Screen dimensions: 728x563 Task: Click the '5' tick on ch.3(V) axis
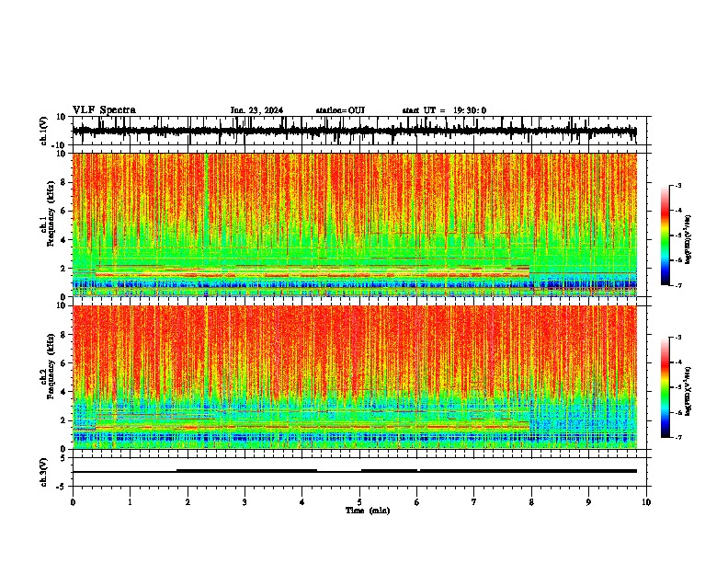coord(63,457)
